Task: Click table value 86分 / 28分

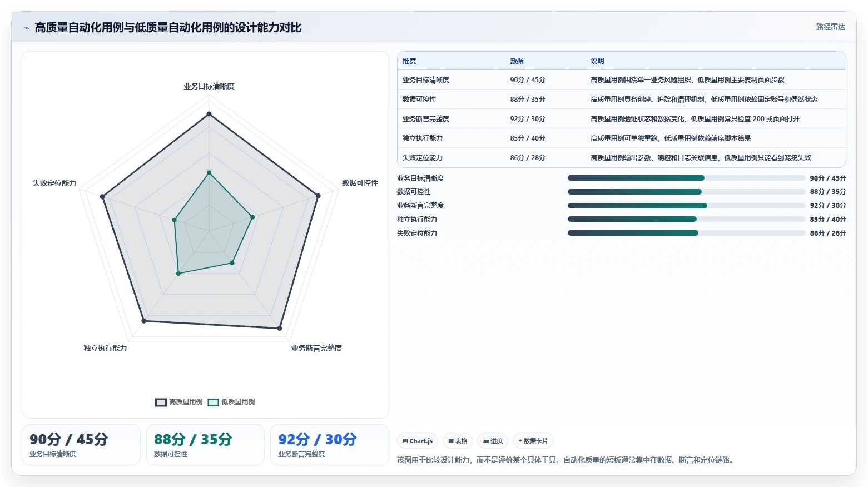Action: tap(528, 158)
